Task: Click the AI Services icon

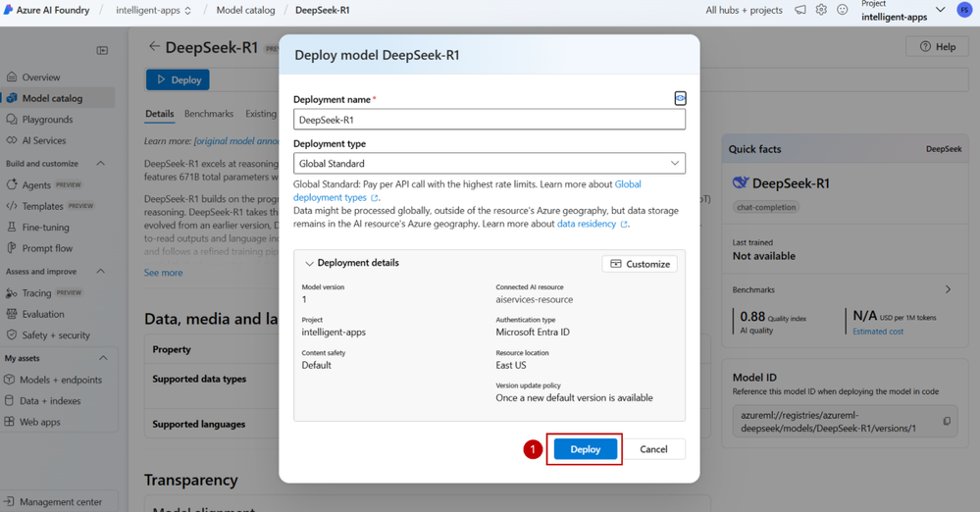Action: [11, 140]
